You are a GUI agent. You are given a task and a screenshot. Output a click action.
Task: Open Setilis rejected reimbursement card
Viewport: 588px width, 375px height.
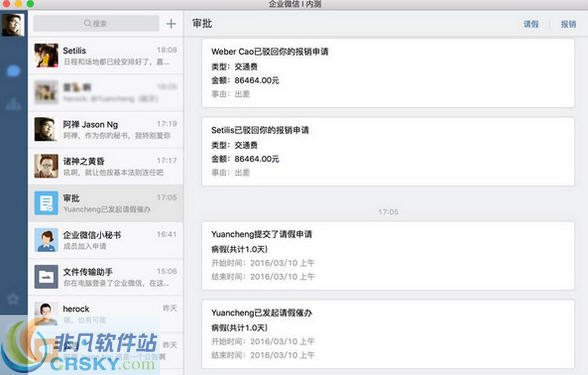coord(388,152)
